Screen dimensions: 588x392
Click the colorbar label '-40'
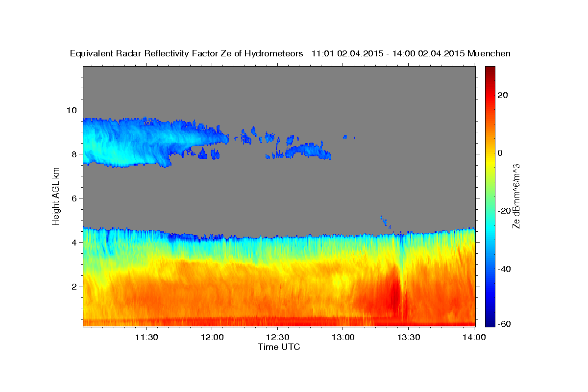505,269
